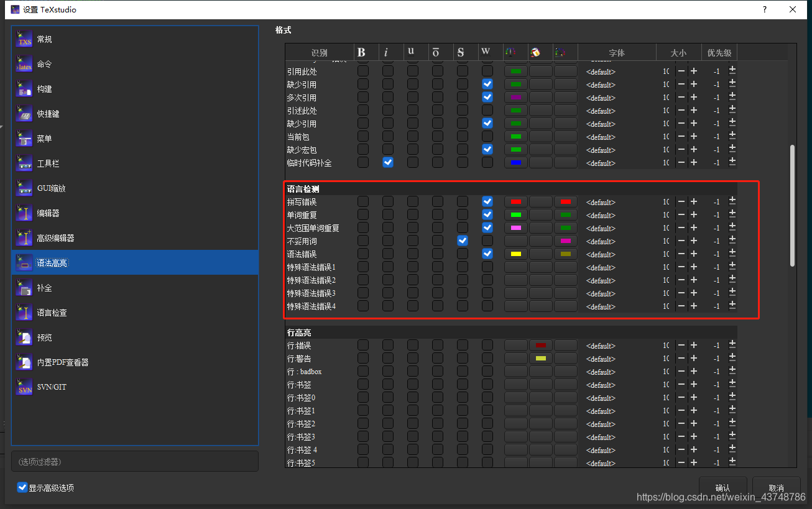
Task: Click the 确认 button to confirm
Action: tap(722, 488)
